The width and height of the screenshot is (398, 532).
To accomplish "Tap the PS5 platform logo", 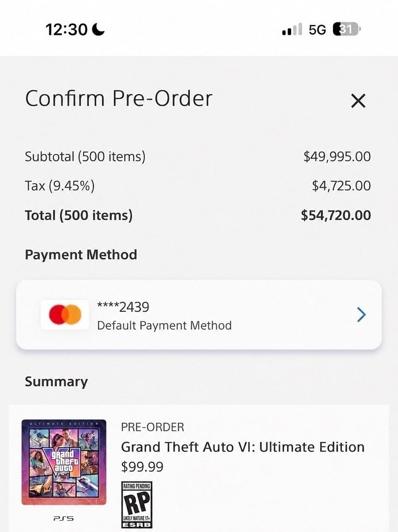I will (64, 518).
